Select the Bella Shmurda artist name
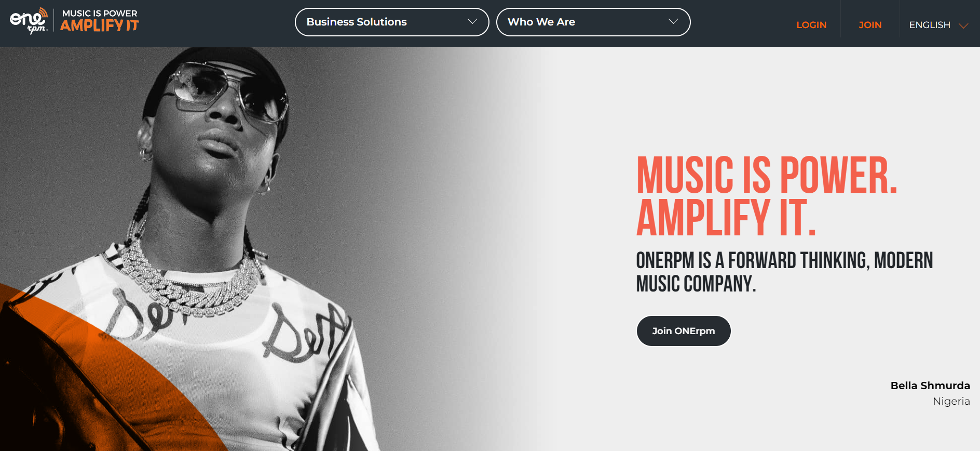Screen dimensions: 980x451 coord(930,386)
